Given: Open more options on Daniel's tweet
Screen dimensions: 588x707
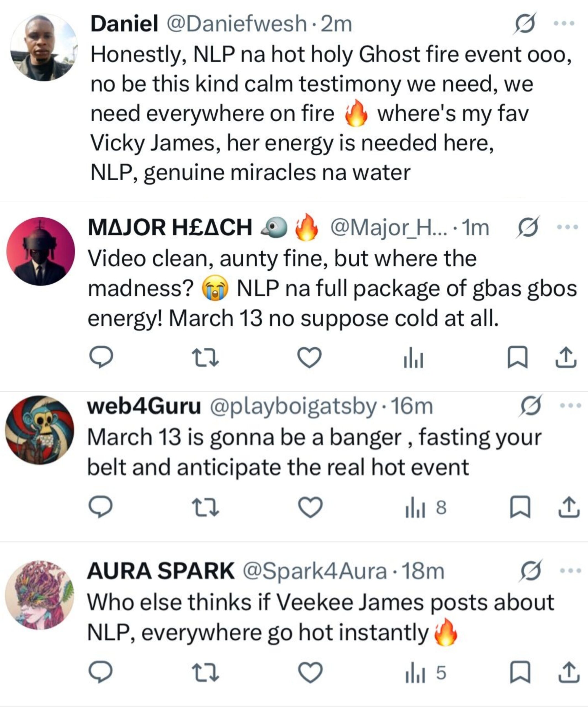Looking at the screenshot, I should tap(565, 23).
